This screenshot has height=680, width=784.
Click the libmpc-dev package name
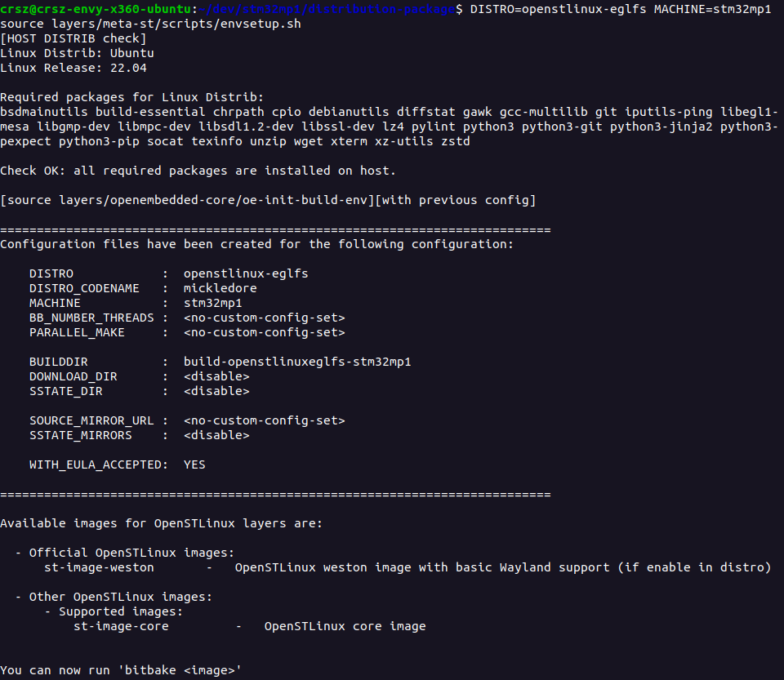[154, 127]
